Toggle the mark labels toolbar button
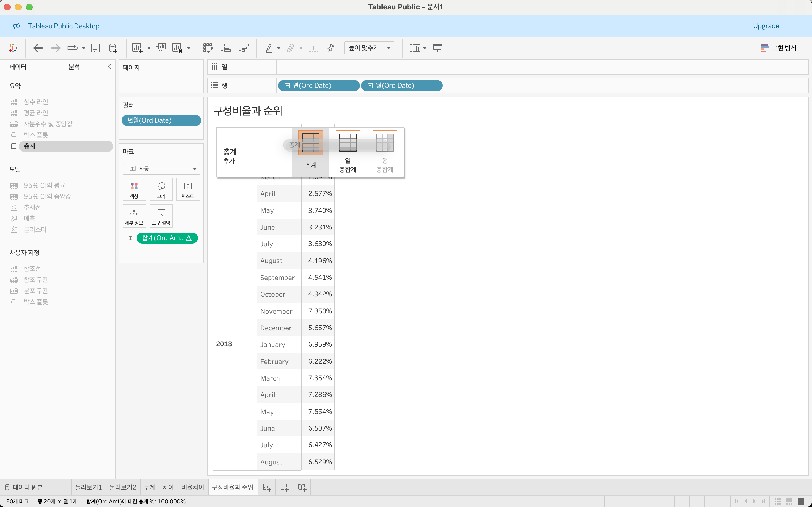The width and height of the screenshot is (812, 507). 313,48
